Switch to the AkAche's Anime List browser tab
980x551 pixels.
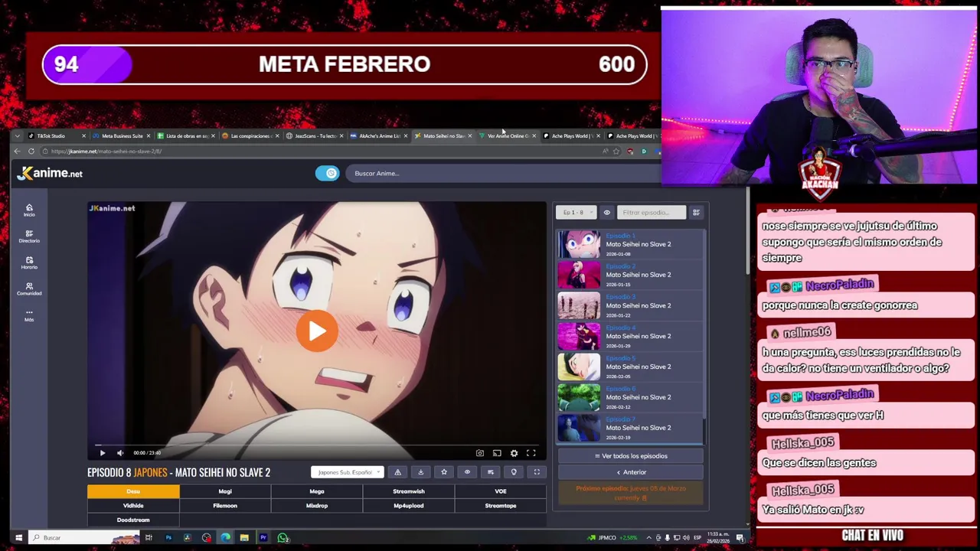click(x=379, y=136)
